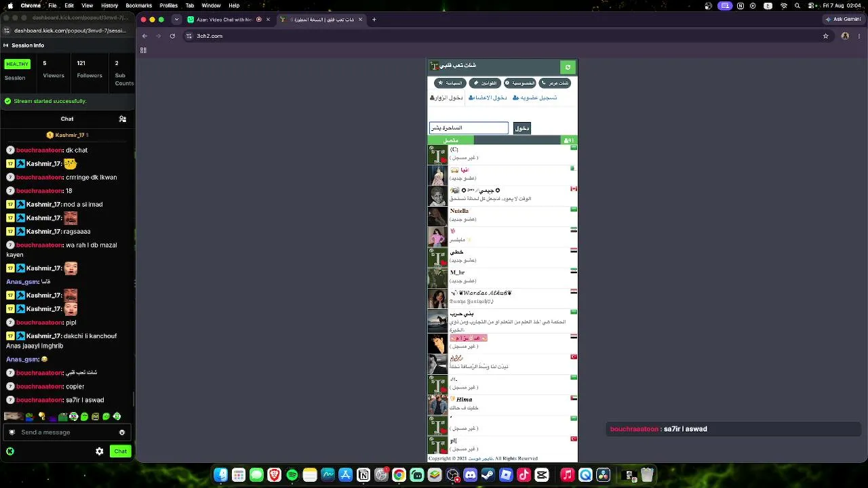Select the guest login tab دخول الزوار
Image resolution: width=868 pixels, height=488 pixels.
446,98
